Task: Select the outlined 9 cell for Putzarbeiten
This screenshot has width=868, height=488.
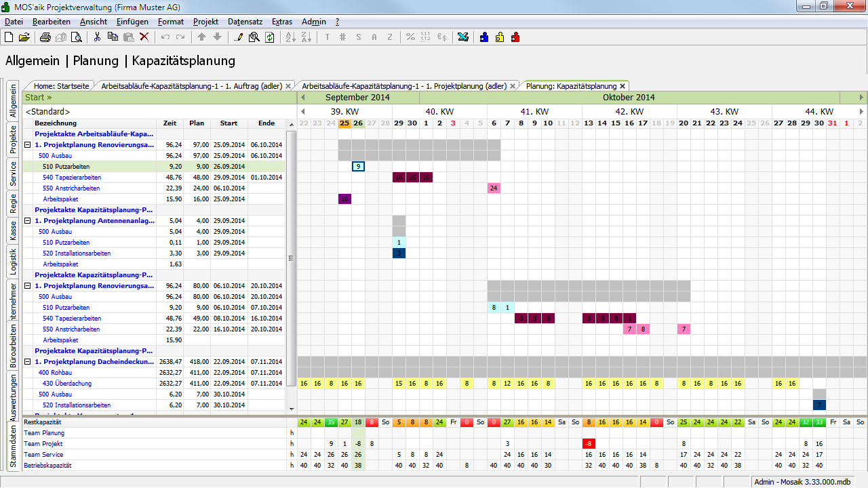Action: coord(358,166)
